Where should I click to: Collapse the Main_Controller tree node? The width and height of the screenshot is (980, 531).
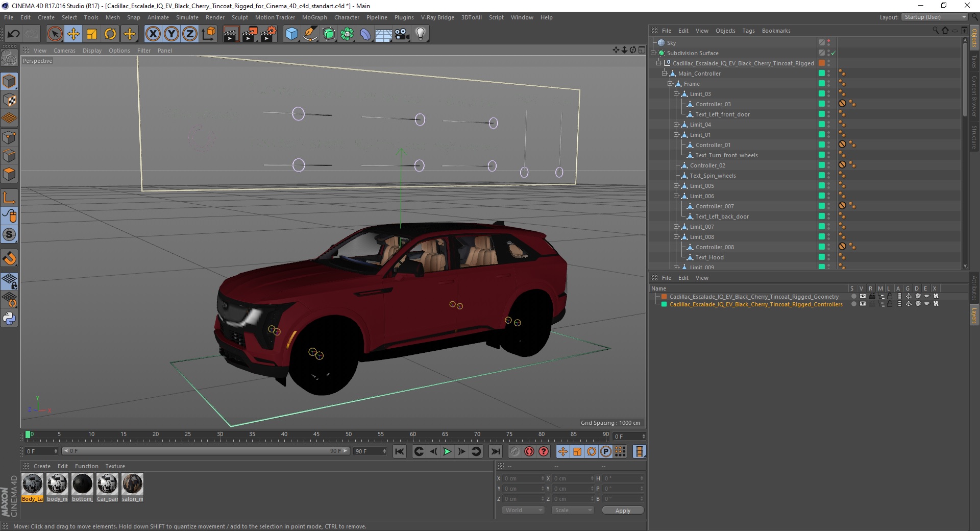[x=665, y=74]
